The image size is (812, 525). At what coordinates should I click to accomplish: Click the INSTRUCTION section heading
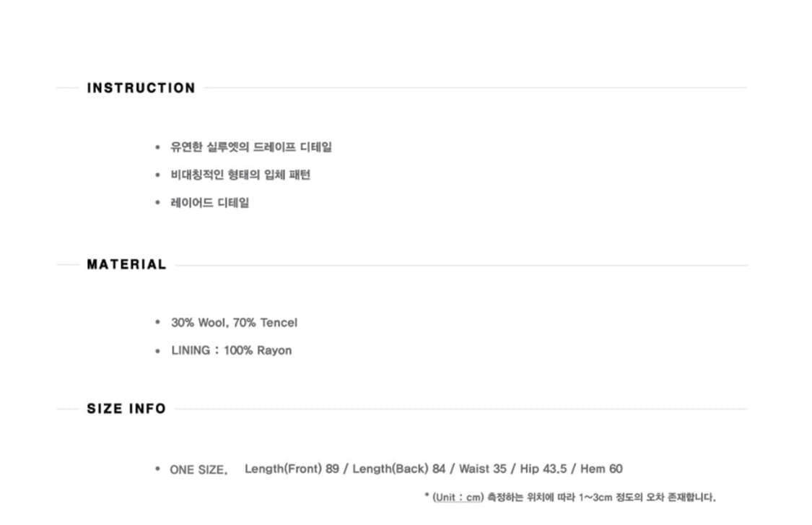coord(141,88)
